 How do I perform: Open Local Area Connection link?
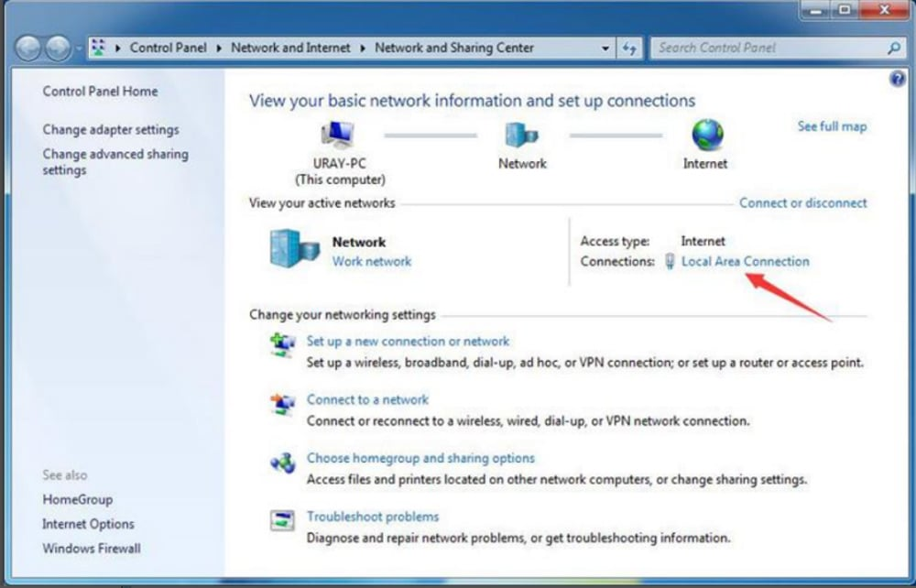click(745, 261)
